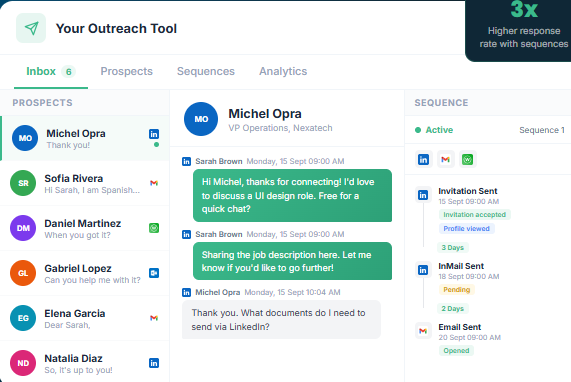Click the Invitation Sent step title
Viewport: 571px width, 382px height.
pos(468,191)
